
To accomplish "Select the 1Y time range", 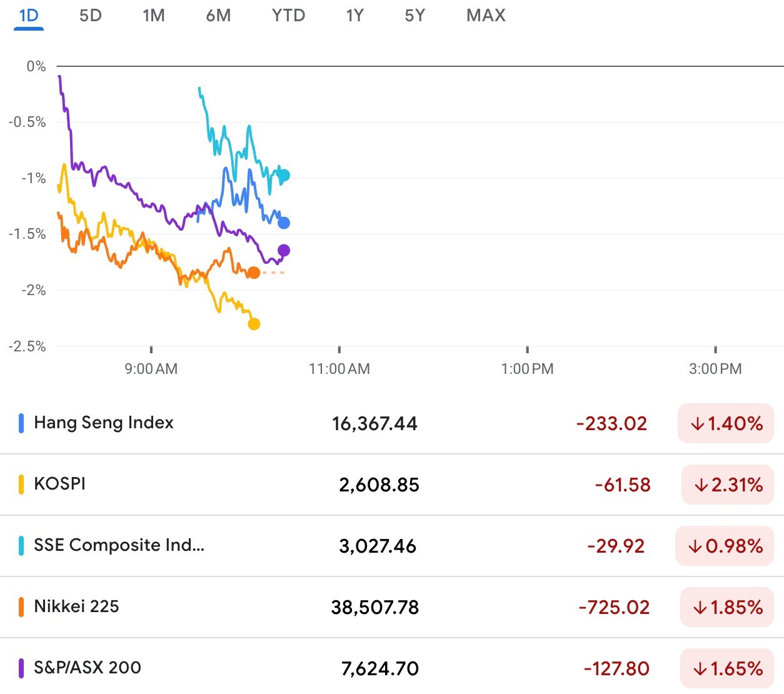I will click(x=354, y=16).
